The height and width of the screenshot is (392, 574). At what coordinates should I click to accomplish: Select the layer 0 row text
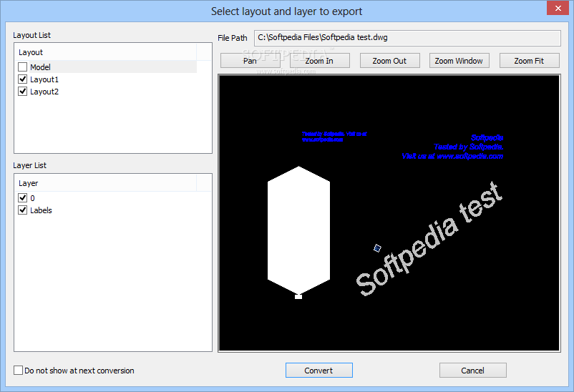pos(33,198)
